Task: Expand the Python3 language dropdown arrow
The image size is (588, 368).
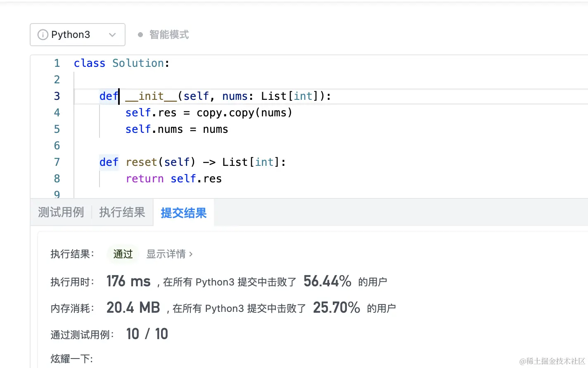Action: pos(112,35)
